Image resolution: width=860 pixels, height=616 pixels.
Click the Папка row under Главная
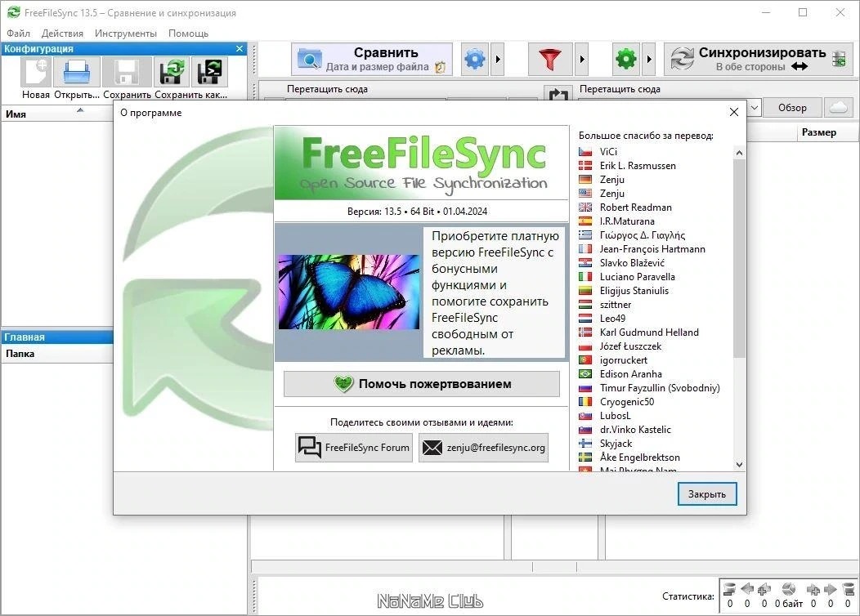pyautogui.click(x=57, y=354)
